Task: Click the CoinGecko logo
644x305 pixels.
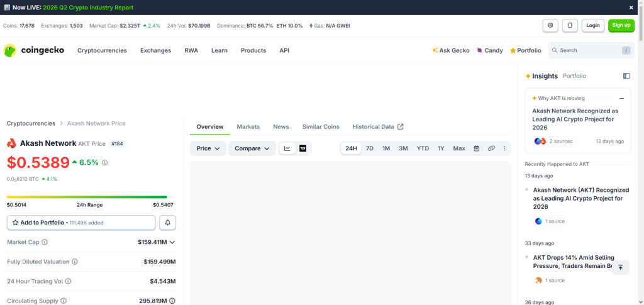Action: (x=34, y=50)
